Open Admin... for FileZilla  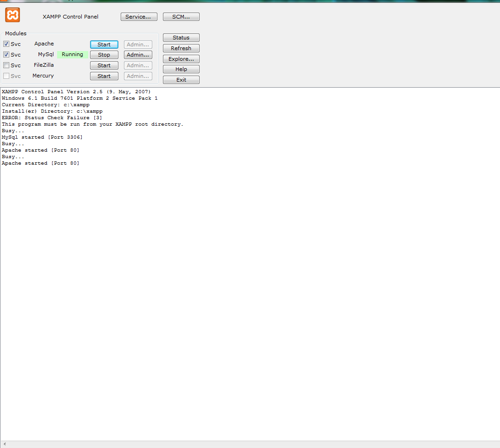(138, 65)
